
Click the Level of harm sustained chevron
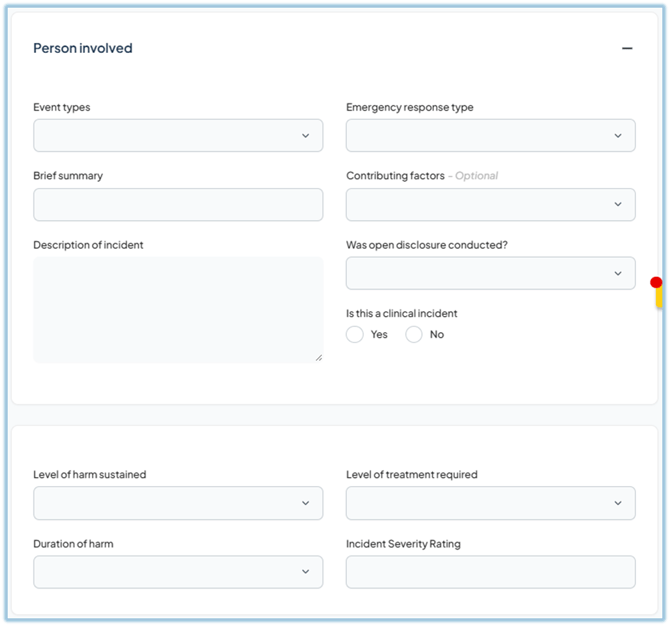306,503
